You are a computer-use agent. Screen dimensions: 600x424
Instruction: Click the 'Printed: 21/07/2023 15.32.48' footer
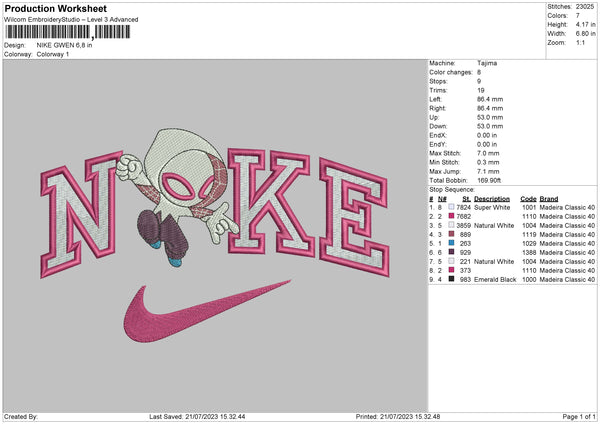pyautogui.click(x=398, y=416)
